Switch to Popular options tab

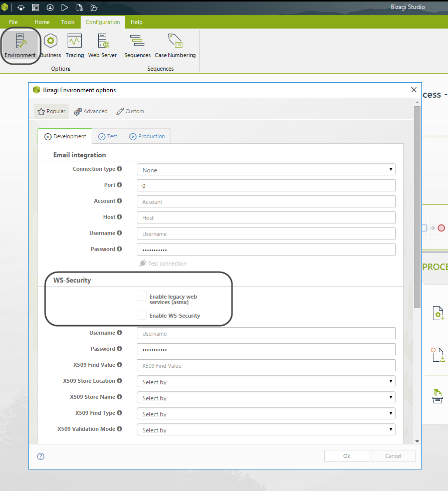tap(51, 111)
